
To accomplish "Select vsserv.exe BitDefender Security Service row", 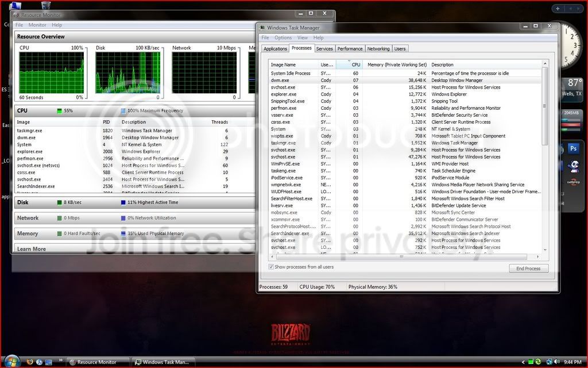I will [405, 115].
